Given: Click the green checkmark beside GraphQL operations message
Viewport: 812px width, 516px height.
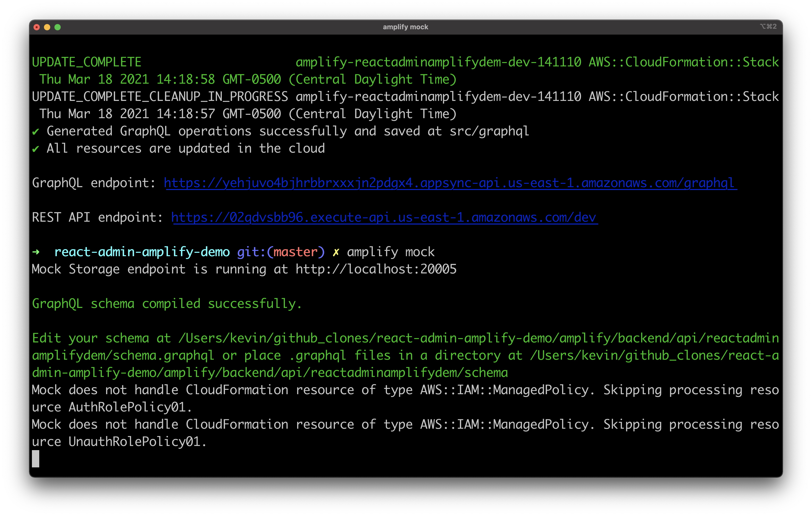Looking at the screenshot, I should point(36,131).
